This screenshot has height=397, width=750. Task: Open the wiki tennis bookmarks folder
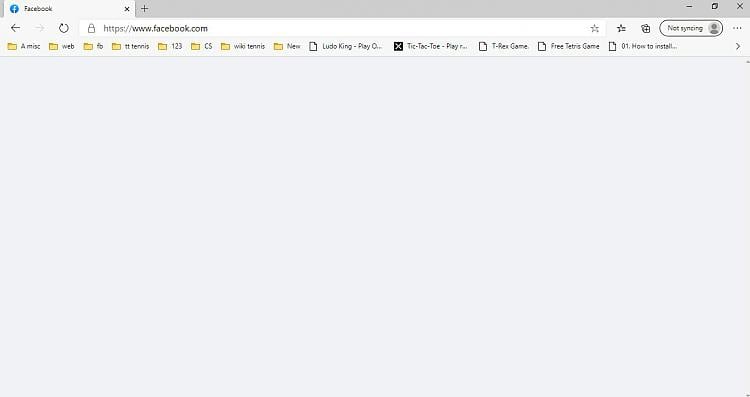243,46
